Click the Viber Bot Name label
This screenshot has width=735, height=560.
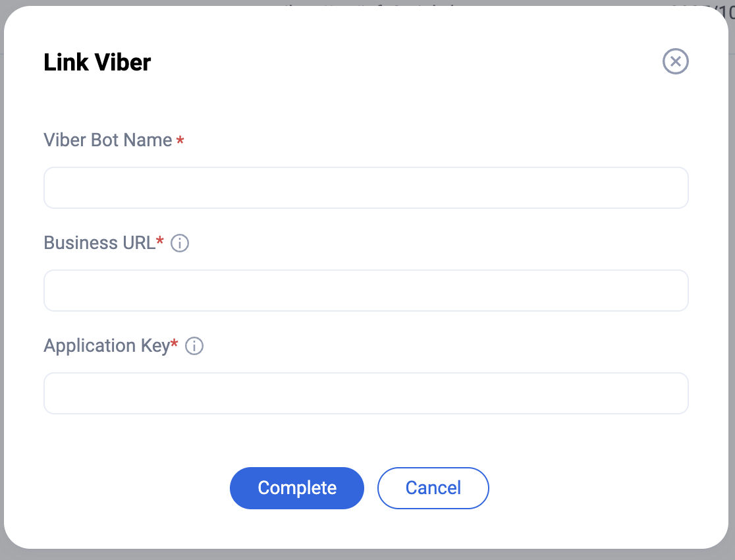tap(107, 140)
